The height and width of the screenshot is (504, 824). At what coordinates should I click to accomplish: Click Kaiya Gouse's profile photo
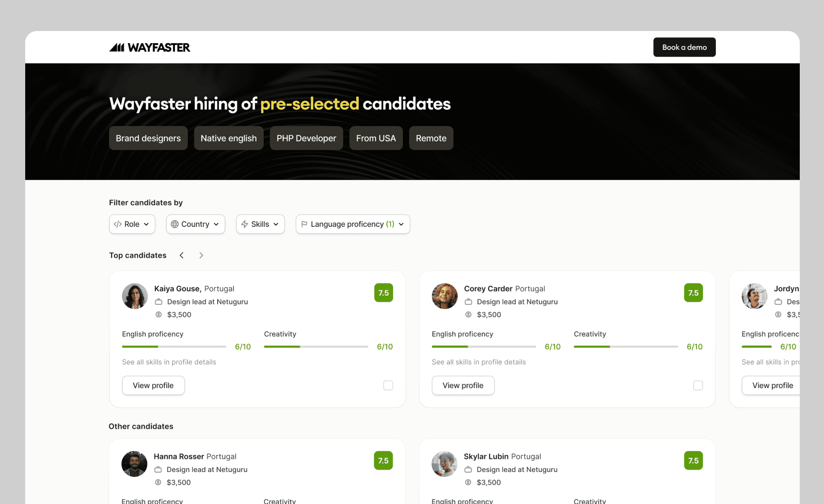tap(135, 296)
